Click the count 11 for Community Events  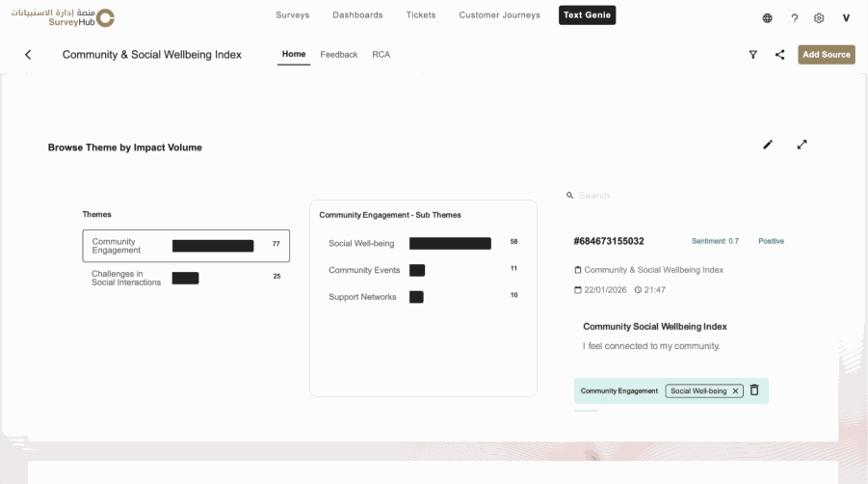pos(513,268)
